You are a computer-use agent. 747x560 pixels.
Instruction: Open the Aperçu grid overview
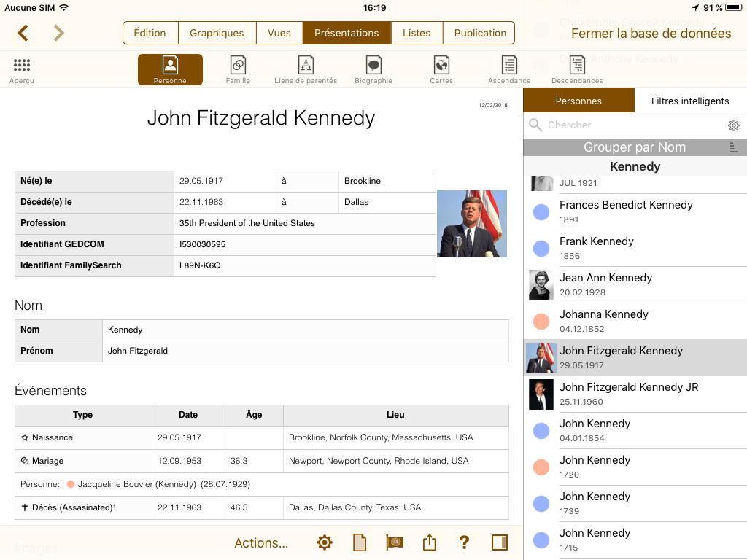point(21,71)
